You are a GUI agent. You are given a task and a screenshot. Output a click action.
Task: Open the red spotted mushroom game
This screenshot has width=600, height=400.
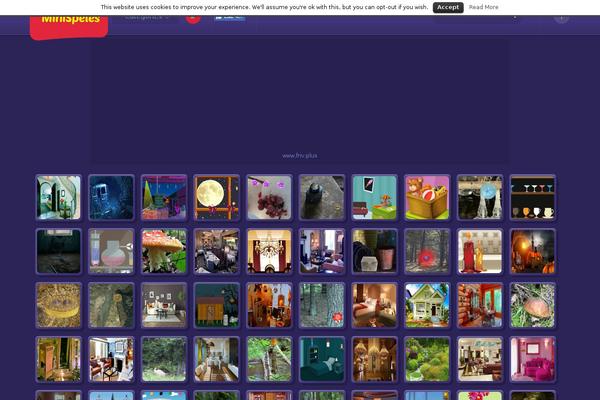[164, 251]
